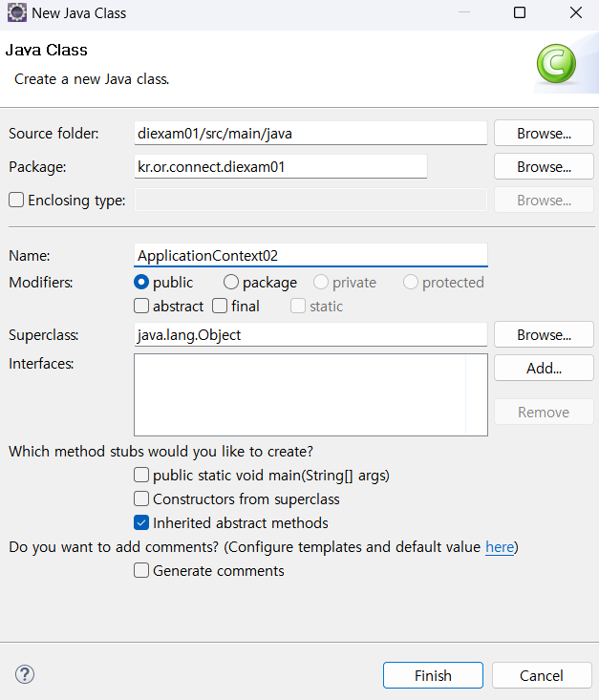This screenshot has width=599, height=700.
Task: Select the public modifier radio button
Action: pyautogui.click(x=142, y=283)
